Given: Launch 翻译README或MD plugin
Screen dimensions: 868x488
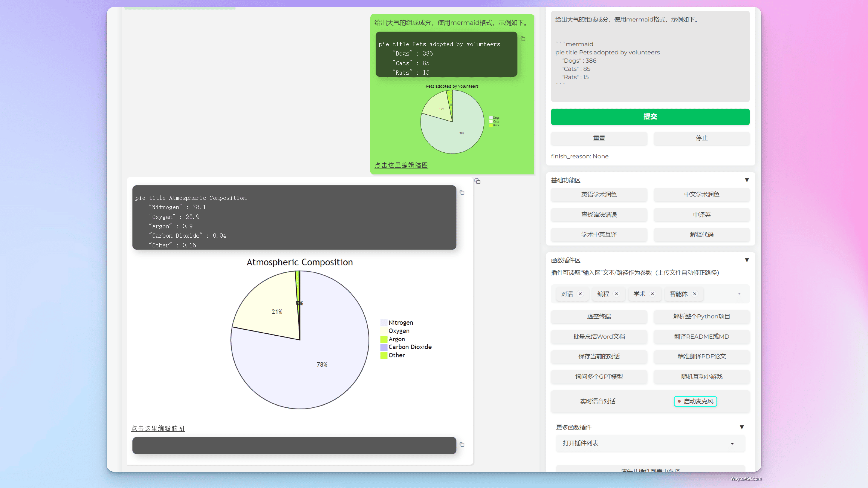Looking at the screenshot, I should pos(702,336).
